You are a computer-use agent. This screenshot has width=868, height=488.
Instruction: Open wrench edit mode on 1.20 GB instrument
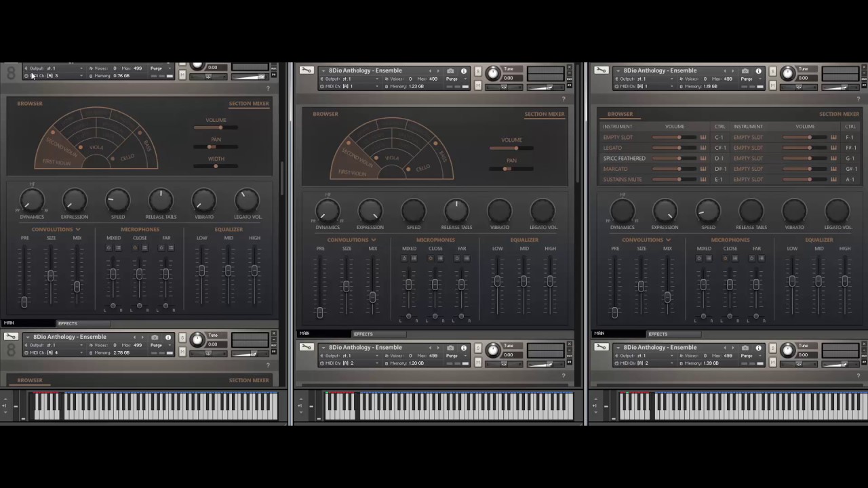[x=307, y=347]
